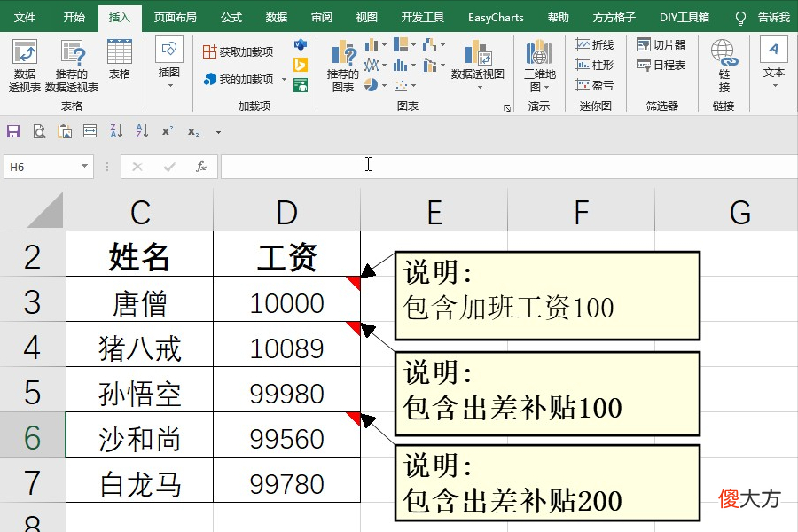
Task: Apply superscript x² formatting
Action: [x=168, y=131]
